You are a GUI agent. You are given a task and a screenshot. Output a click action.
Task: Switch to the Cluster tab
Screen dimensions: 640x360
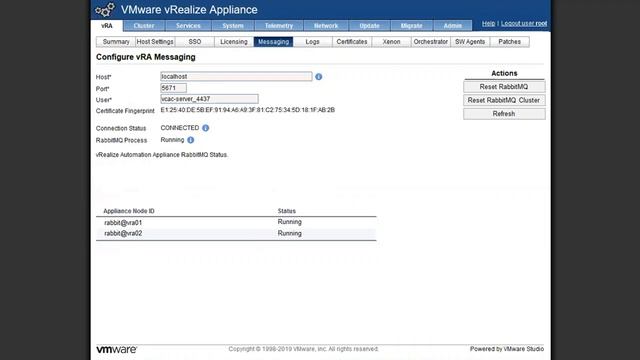[144, 26]
